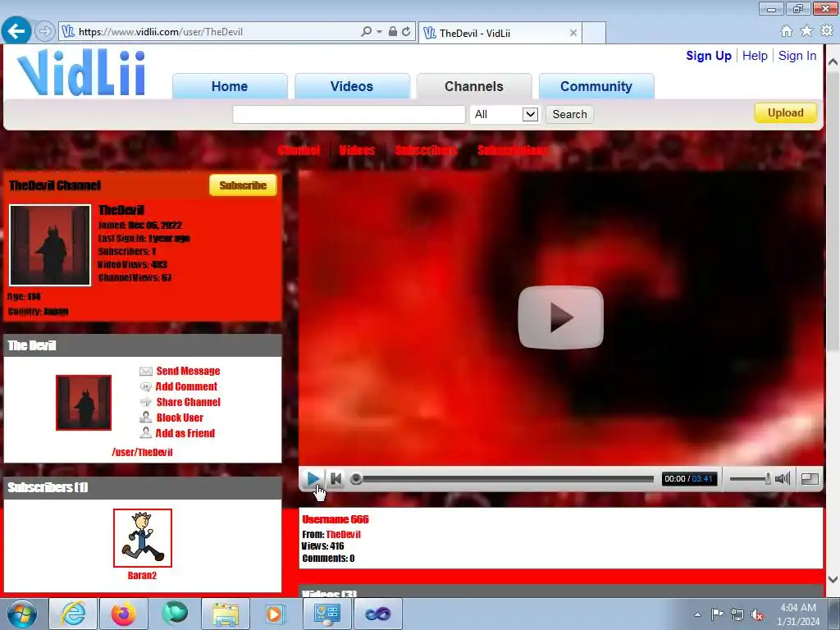Click the taskbar volume muted speaker icon
Image resolution: width=840 pixels, height=630 pixels.
point(757,614)
